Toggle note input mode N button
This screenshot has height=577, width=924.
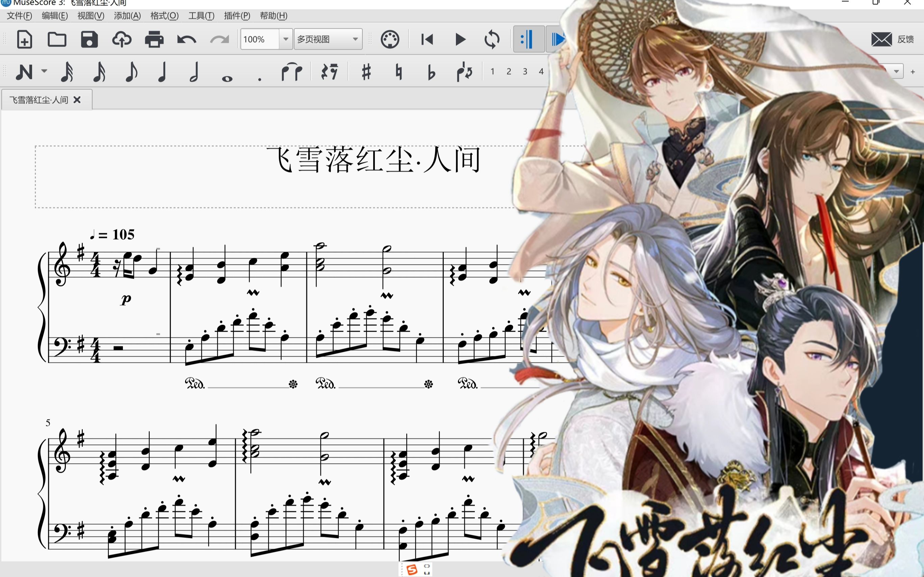[24, 72]
